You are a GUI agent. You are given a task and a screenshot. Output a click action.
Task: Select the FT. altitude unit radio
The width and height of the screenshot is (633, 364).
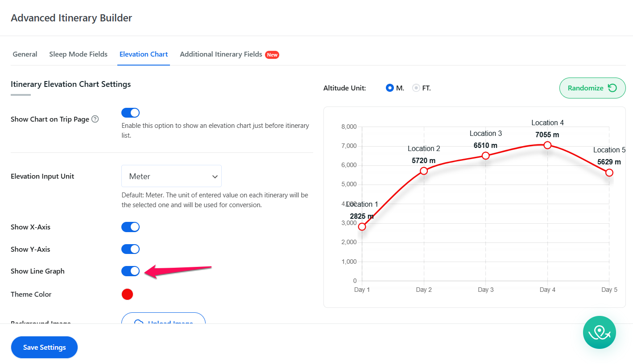tap(416, 88)
